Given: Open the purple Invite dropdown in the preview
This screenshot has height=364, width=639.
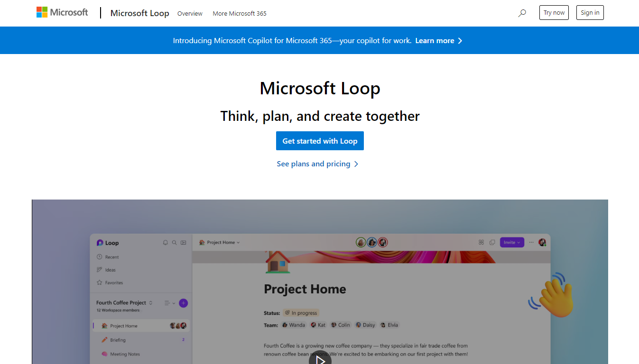Looking at the screenshot, I should point(512,242).
